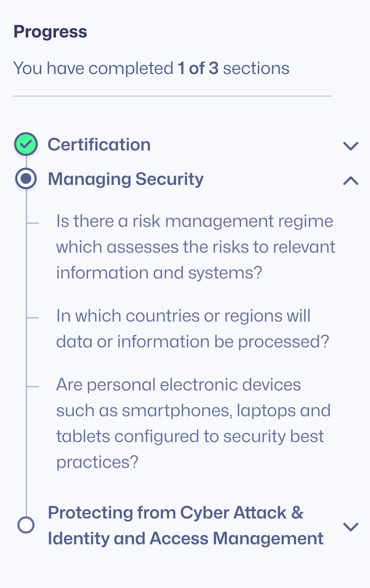370x588 pixels.
Task: Click the connector tick beside the risk management question
Action: point(33,223)
